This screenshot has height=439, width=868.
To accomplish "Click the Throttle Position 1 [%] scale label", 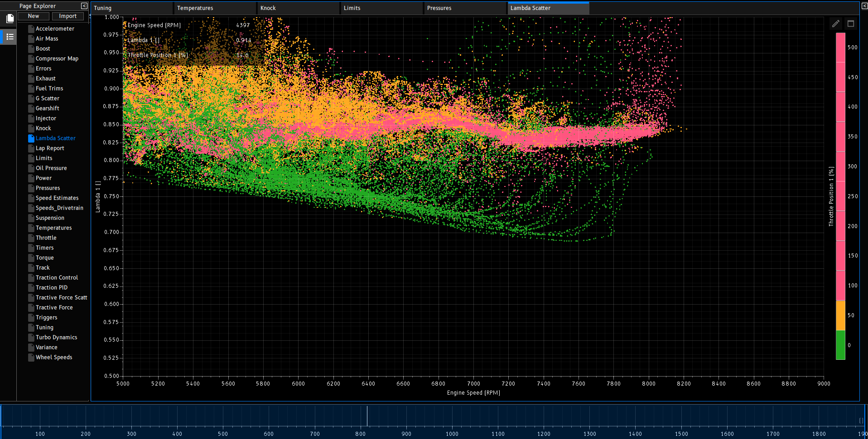I will pos(831,196).
